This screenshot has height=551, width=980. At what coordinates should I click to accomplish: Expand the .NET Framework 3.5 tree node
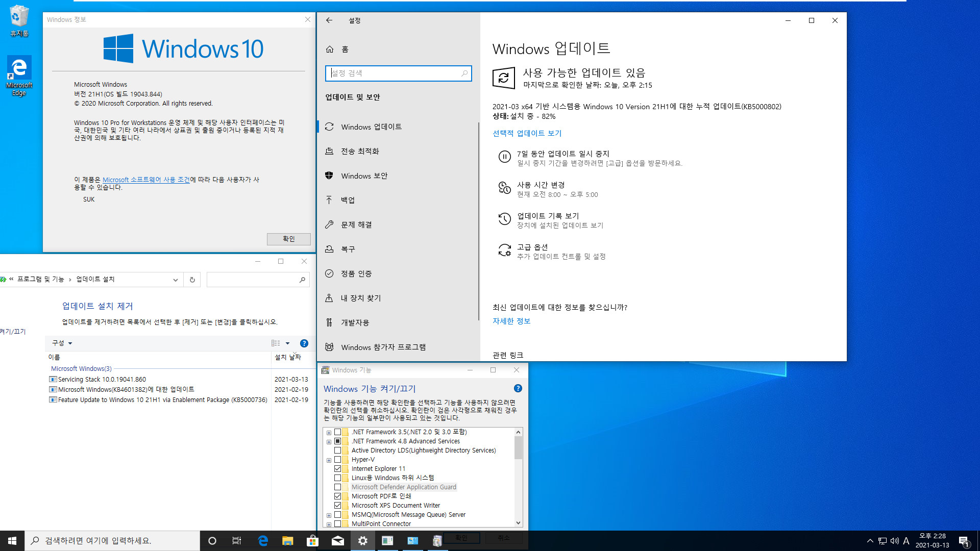[329, 433]
